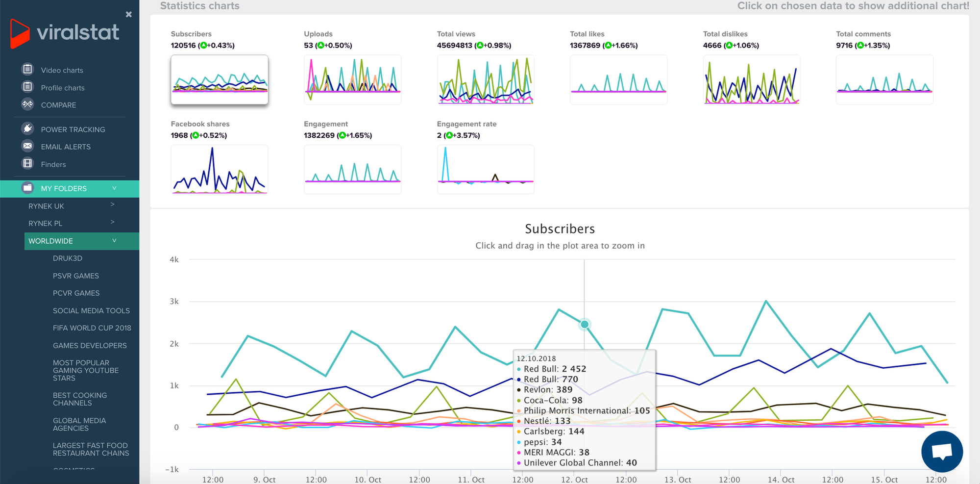Click the '12. Oct' axis label
This screenshot has width=980, height=484.
pyautogui.click(x=574, y=480)
